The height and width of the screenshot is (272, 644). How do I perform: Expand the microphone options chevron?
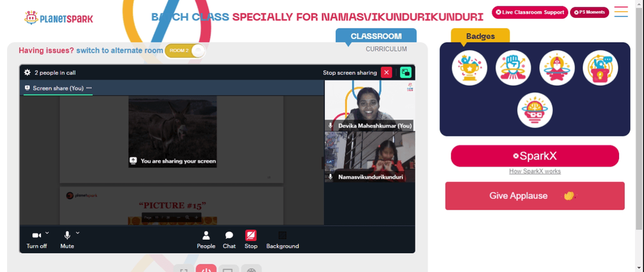tap(78, 233)
